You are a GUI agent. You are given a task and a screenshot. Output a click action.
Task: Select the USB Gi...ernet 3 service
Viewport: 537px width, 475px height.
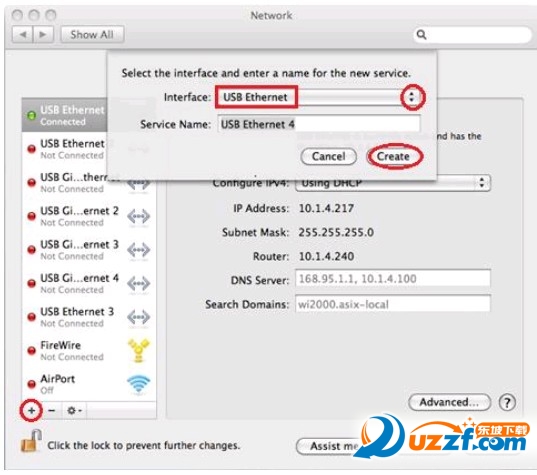(x=89, y=250)
